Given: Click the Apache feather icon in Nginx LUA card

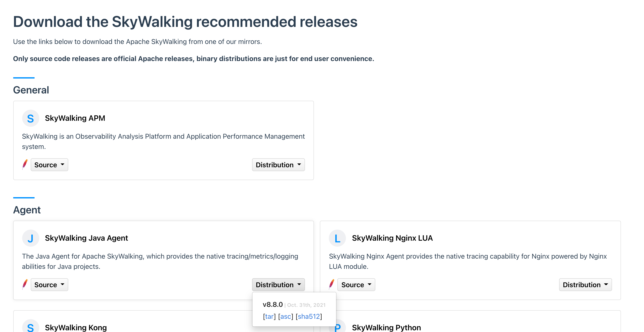Looking at the screenshot, I should (332, 284).
